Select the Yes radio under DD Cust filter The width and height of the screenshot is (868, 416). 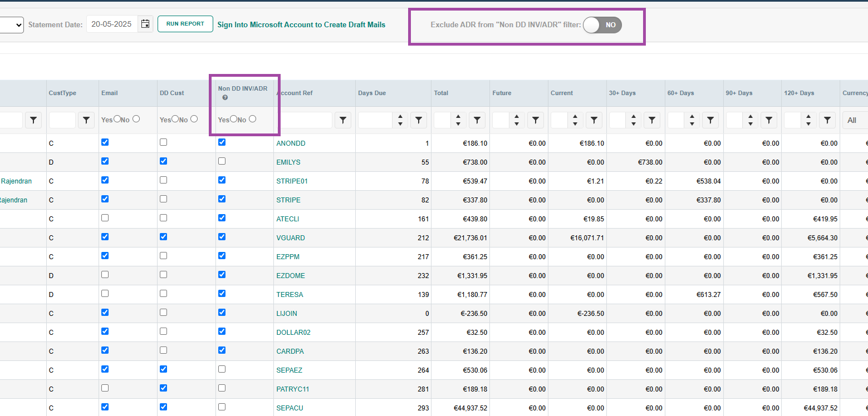175,119
